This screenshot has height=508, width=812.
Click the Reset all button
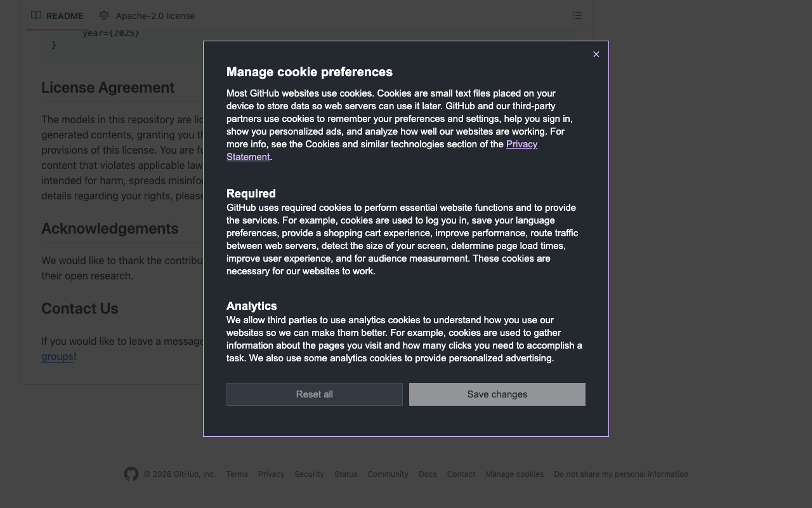click(x=315, y=394)
